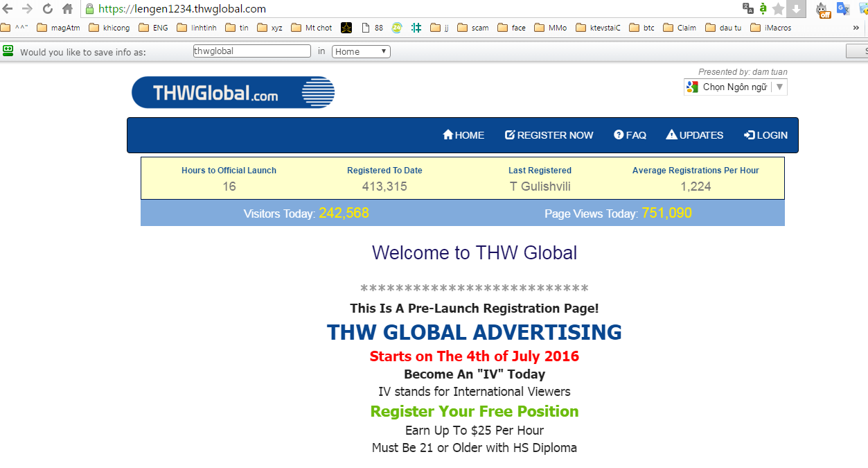Open the khicong bookmarks folder
This screenshot has width=868, height=468.
(x=111, y=28)
